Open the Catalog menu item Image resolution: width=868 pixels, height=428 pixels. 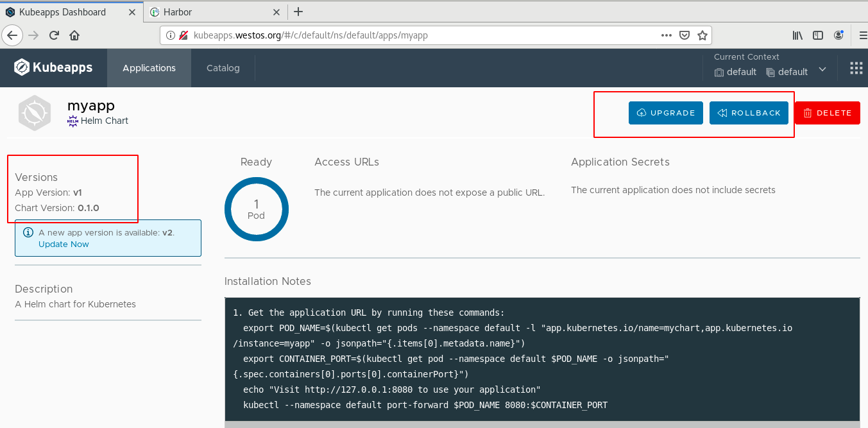click(223, 68)
